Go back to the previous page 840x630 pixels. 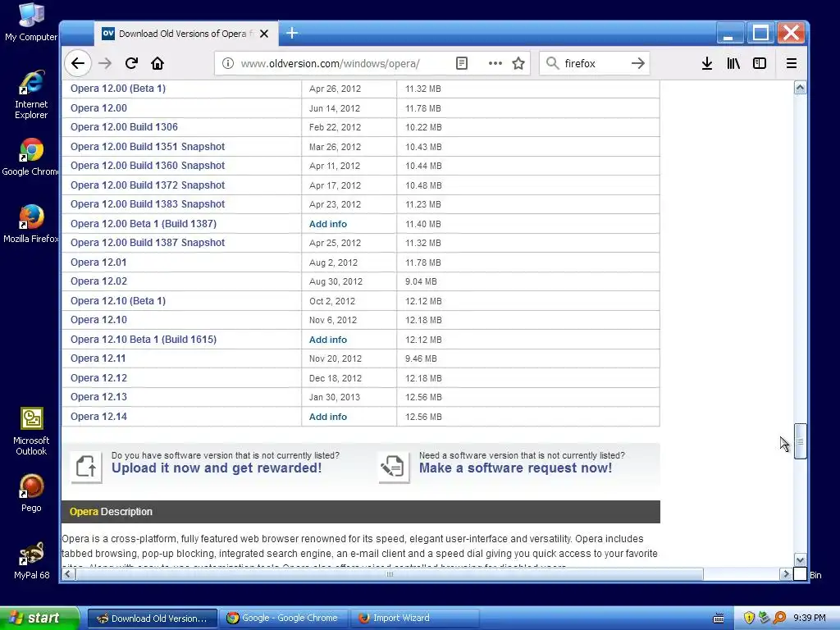coord(78,63)
